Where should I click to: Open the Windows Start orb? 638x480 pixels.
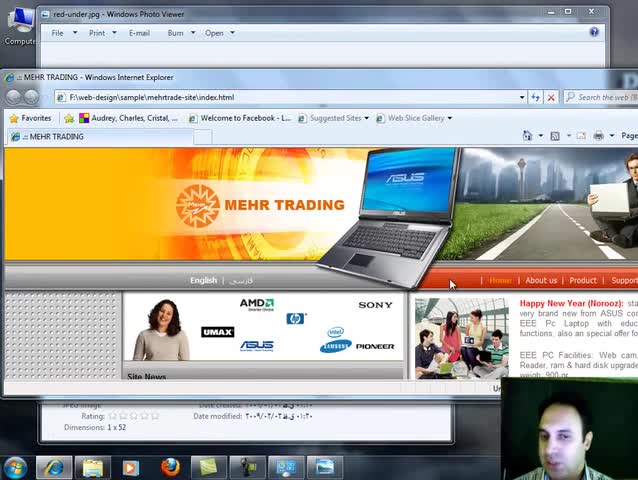tap(15, 468)
